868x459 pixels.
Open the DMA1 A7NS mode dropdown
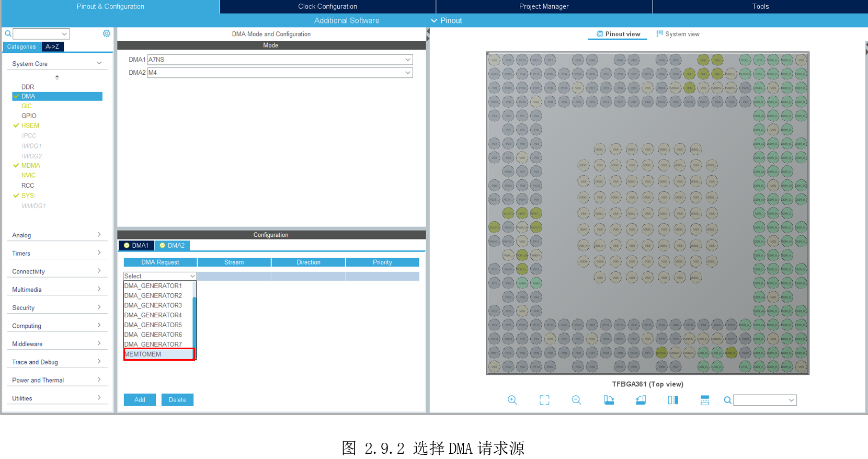coord(280,60)
